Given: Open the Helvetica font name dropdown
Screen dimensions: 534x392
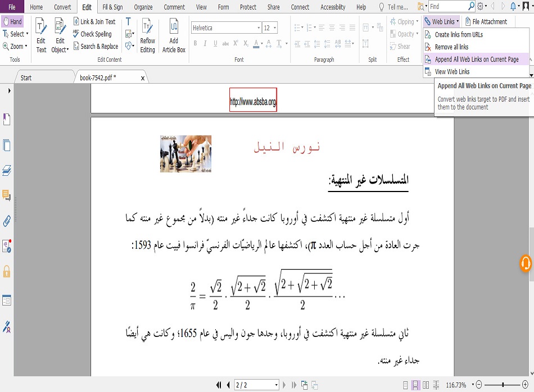Looking at the screenshot, I should pos(259,28).
